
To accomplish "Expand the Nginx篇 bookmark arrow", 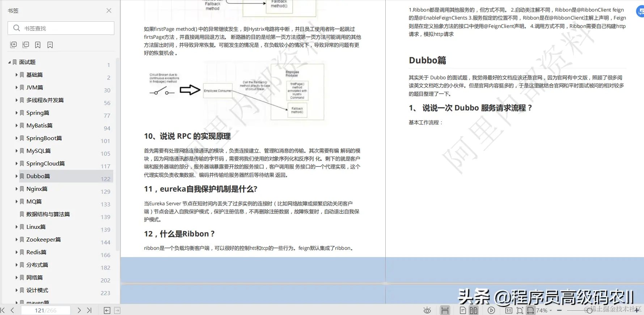I will (x=17, y=189).
